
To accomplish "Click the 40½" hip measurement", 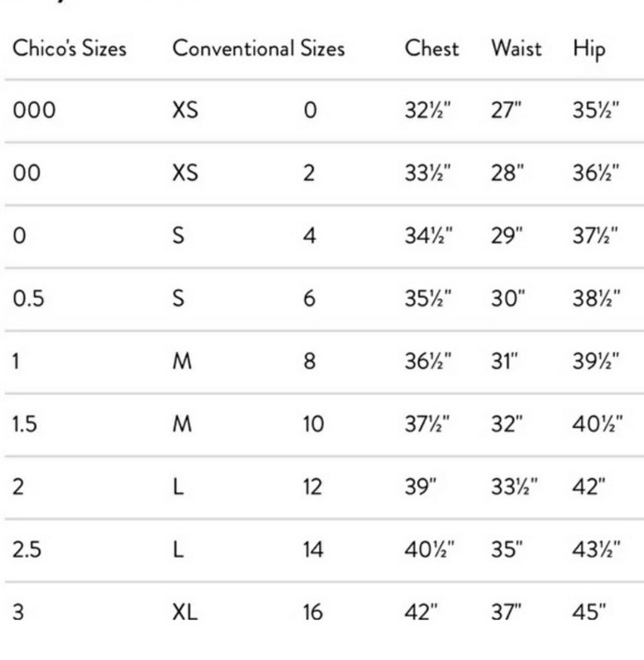I will point(597,424).
